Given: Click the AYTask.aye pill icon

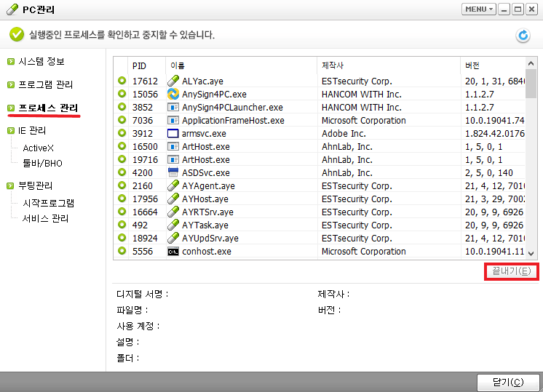Looking at the screenshot, I should click(x=173, y=225).
